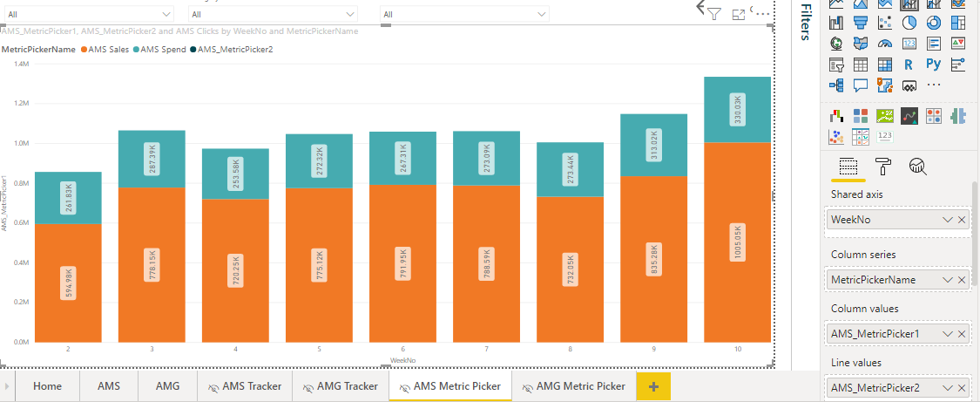This screenshot has width=980, height=402.
Task: Select the Multi-row card visual
Action: 934,44
